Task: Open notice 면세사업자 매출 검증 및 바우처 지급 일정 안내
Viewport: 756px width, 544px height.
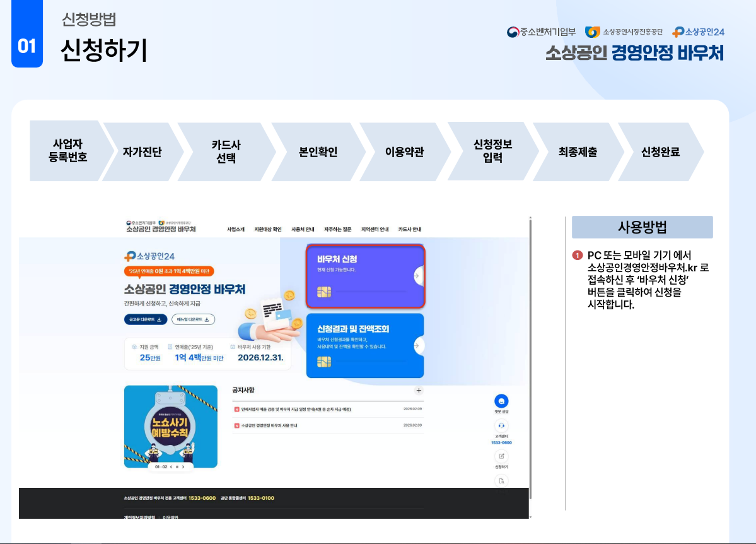Action: pyautogui.click(x=296, y=410)
